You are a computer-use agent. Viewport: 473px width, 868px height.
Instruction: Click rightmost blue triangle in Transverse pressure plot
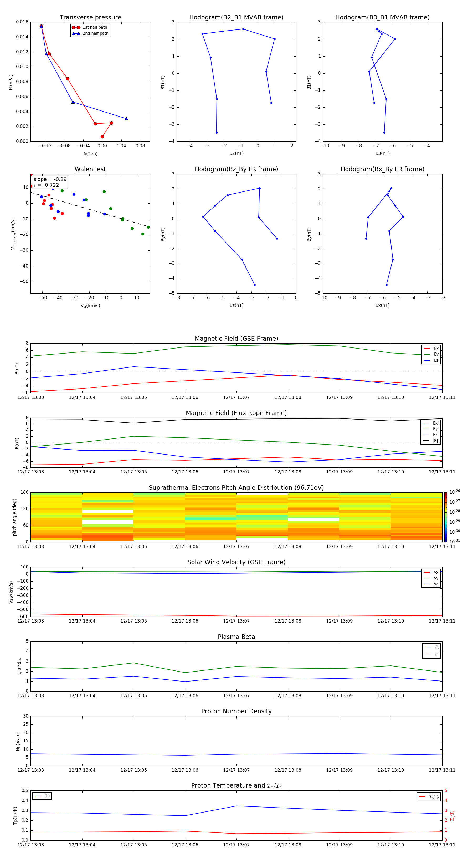tap(127, 119)
